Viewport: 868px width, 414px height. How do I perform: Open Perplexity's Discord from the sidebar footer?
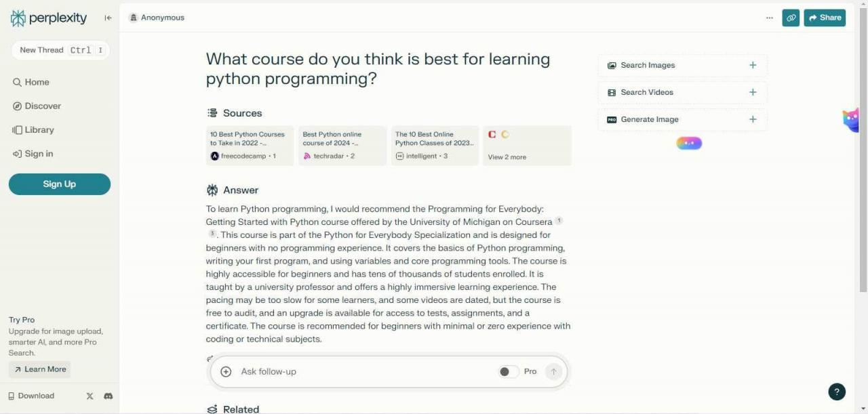point(108,396)
